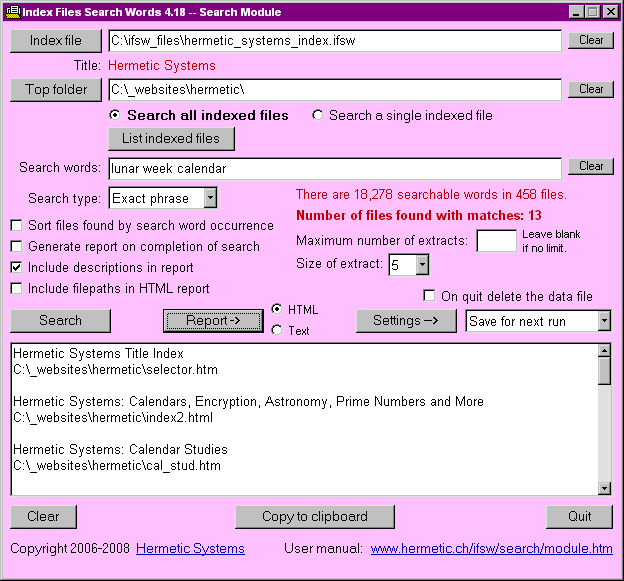
Task: Open the Size of extract dropdown
Action: coord(422,265)
